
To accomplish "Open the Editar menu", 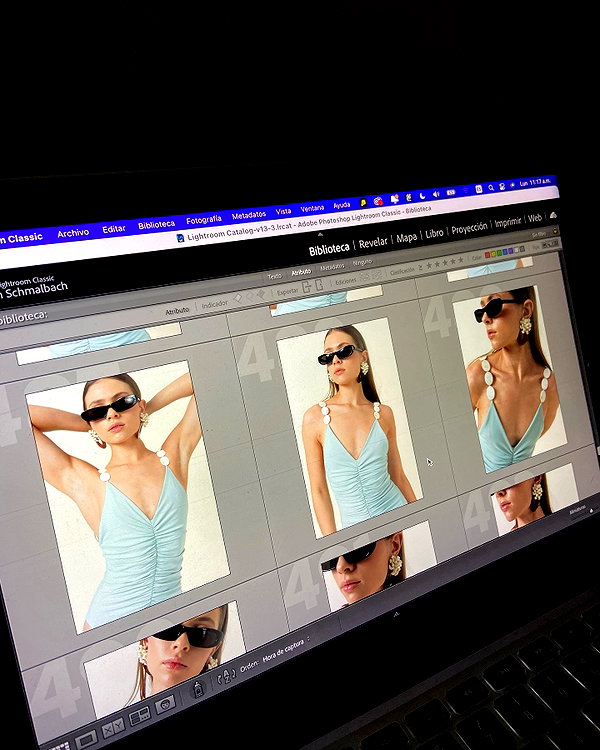I will click(114, 229).
